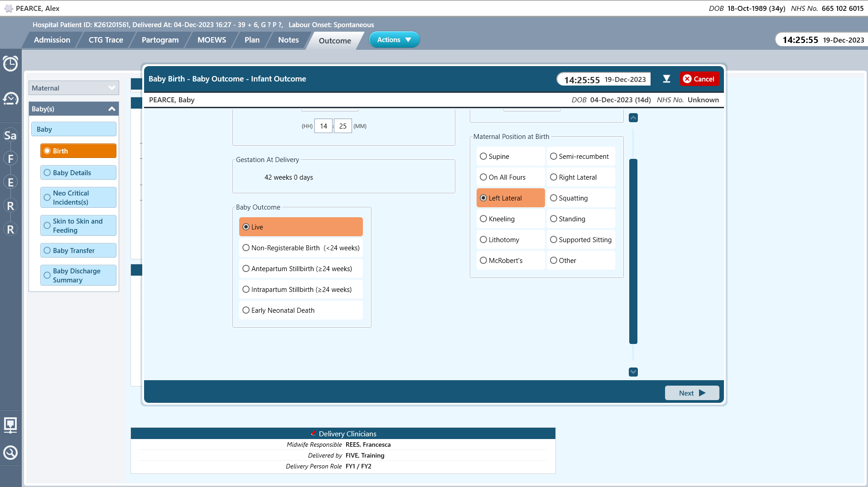Click the dialog vertical scrollbar thumb
The height and width of the screenshot is (487, 868).
point(633,251)
